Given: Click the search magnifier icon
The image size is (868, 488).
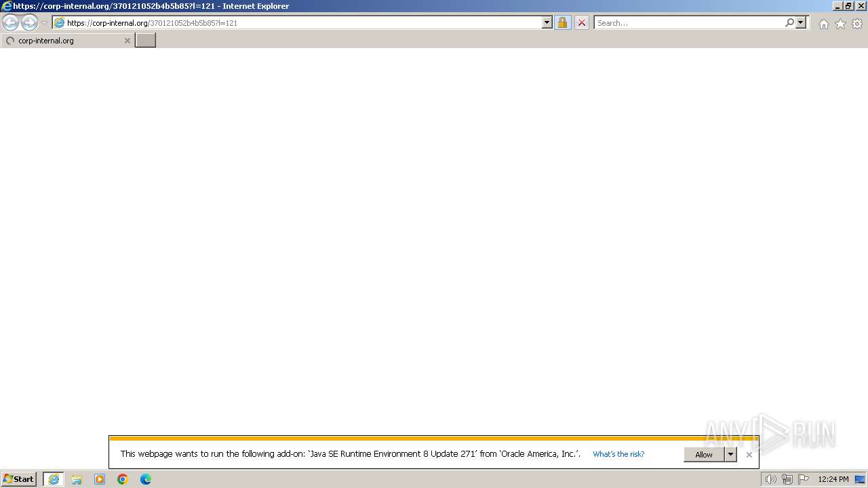Looking at the screenshot, I should pyautogui.click(x=789, y=22).
